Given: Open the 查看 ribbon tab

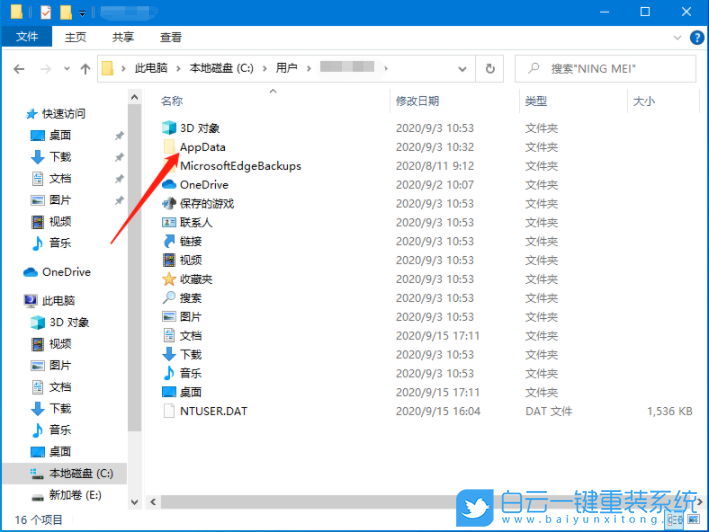Looking at the screenshot, I should point(171,37).
